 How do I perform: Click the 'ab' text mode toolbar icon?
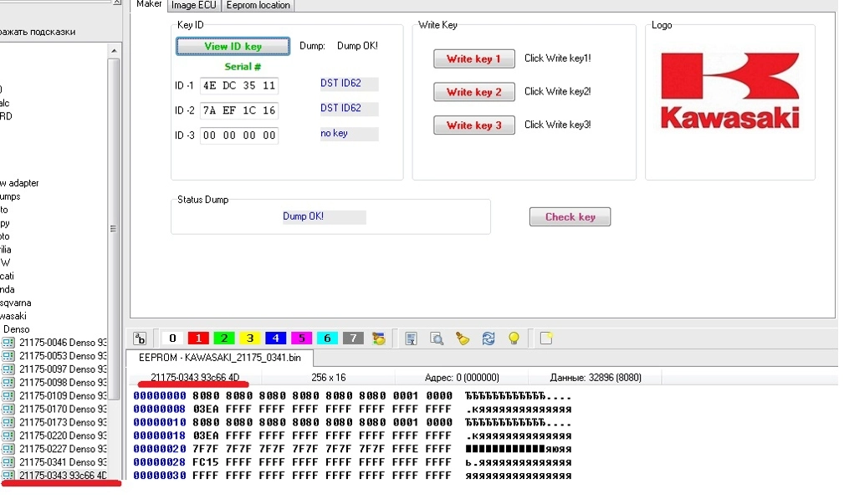point(140,339)
